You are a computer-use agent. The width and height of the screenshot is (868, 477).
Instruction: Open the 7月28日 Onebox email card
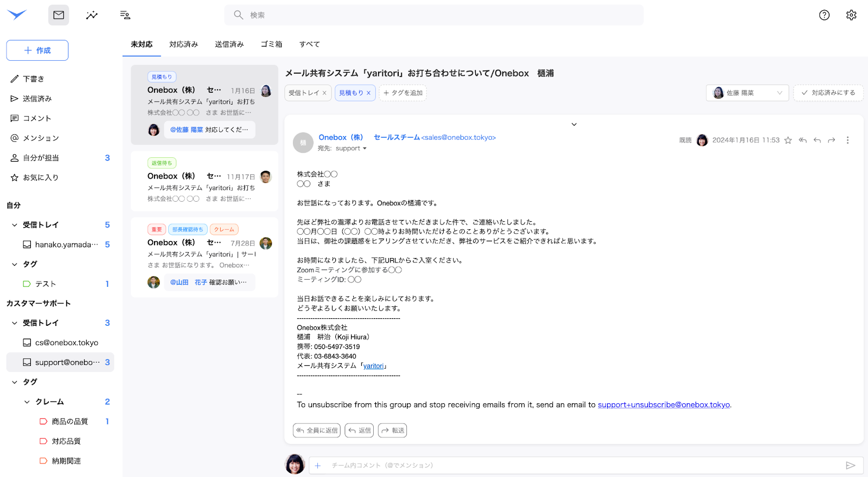coord(205,257)
